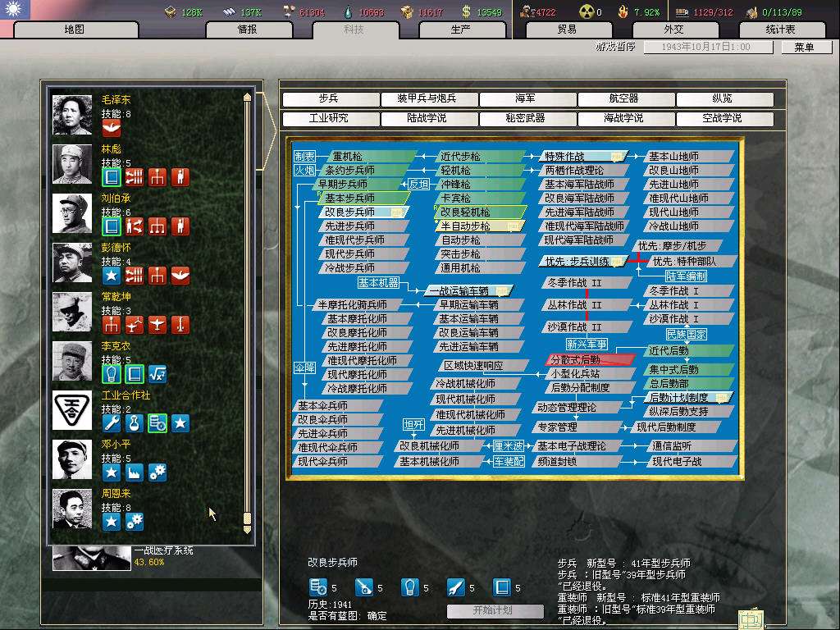Click the 菜单 button
Viewport: 840px width, 630px height.
point(806,47)
